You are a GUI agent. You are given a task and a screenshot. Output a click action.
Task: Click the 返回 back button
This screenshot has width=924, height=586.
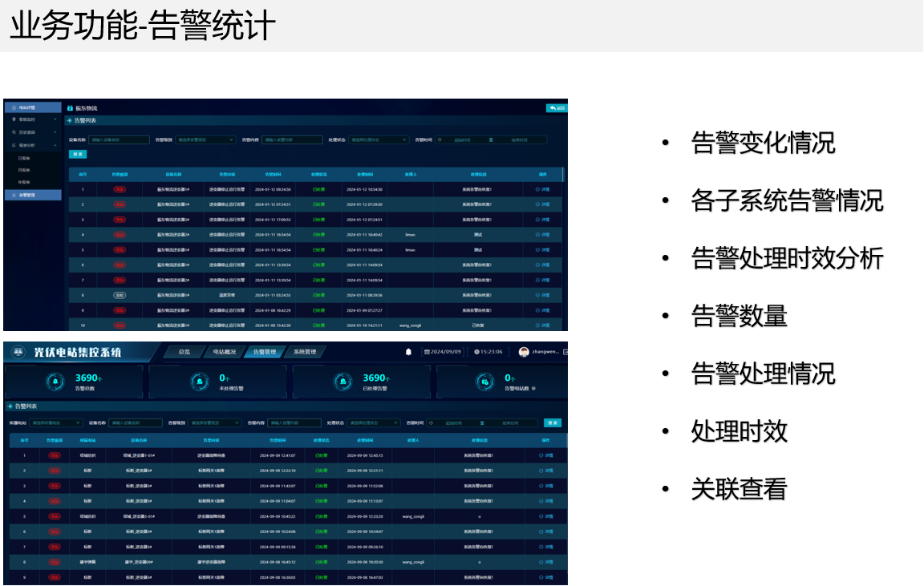557,108
